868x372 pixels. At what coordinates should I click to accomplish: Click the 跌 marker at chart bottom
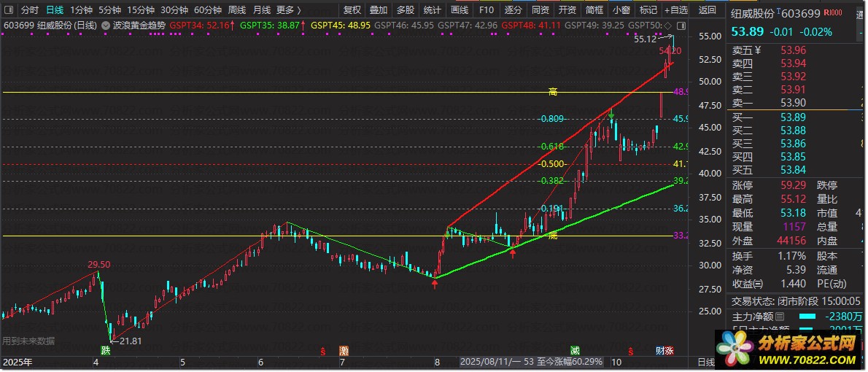(x=105, y=350)
